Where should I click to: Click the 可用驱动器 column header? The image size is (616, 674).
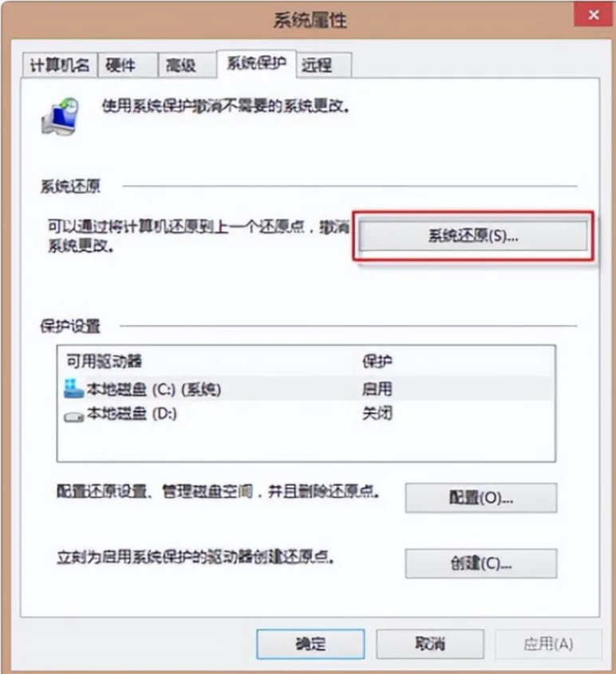104,361
